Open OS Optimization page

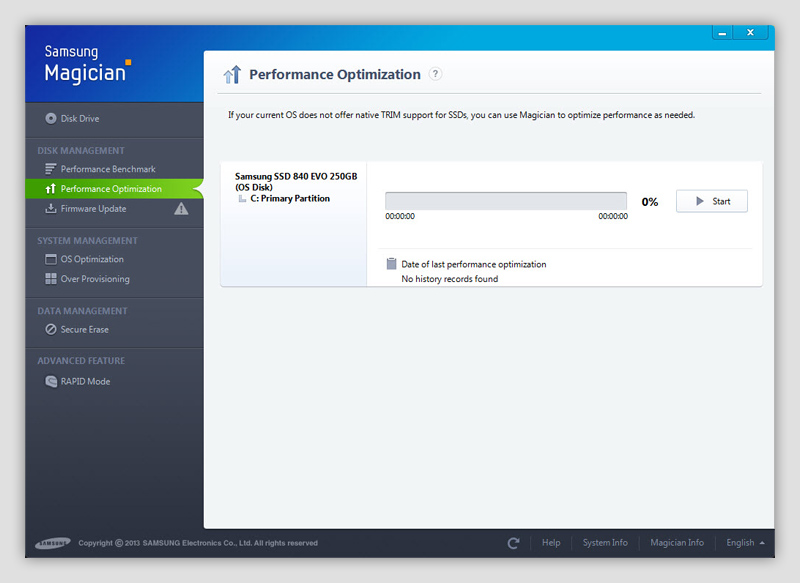click(92, 259)
